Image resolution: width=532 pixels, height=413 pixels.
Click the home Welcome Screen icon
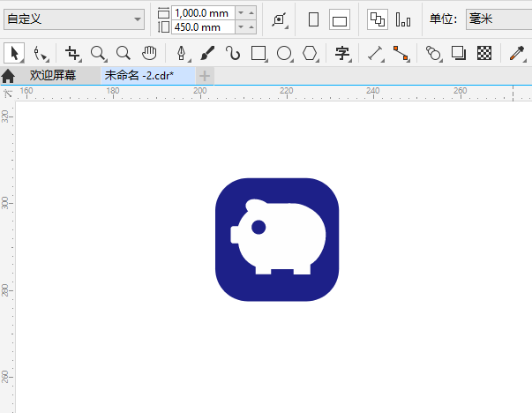[8, 76]
